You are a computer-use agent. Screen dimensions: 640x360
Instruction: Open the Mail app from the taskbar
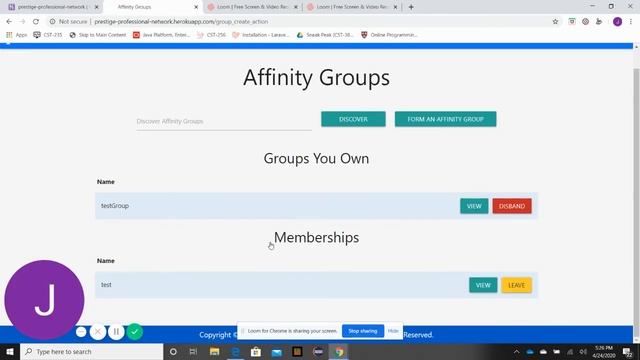(276, 352)
